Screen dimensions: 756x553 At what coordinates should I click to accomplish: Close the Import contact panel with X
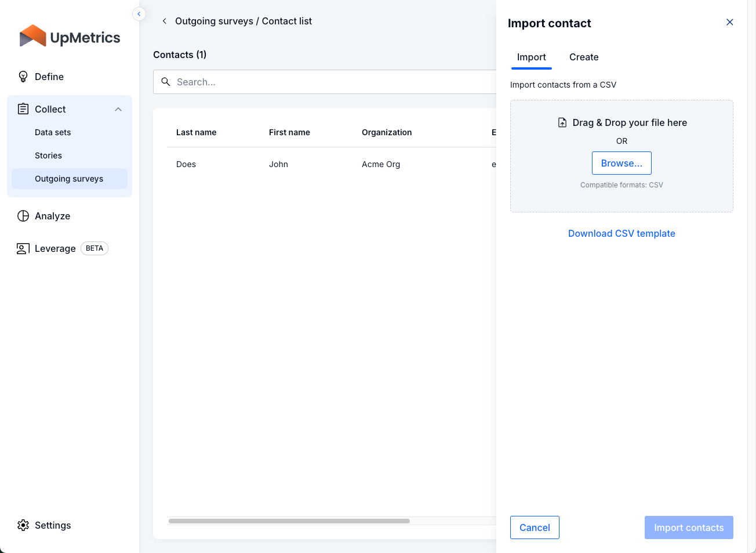[730, 22]
